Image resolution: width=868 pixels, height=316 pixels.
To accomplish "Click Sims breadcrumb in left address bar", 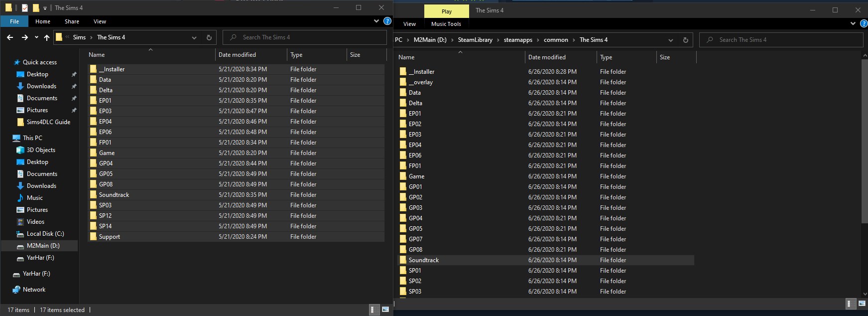I will coord(79,37).
